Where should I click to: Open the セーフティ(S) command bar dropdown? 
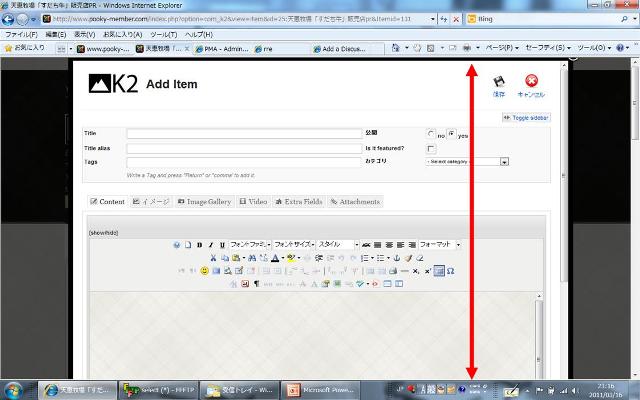548,48
